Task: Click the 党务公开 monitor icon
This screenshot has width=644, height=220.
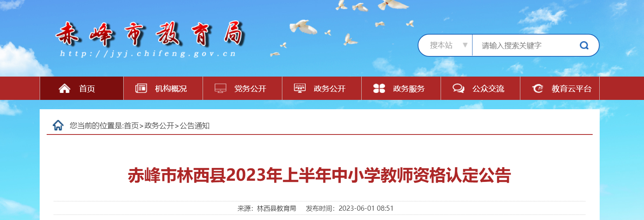Action: [220, 89]
